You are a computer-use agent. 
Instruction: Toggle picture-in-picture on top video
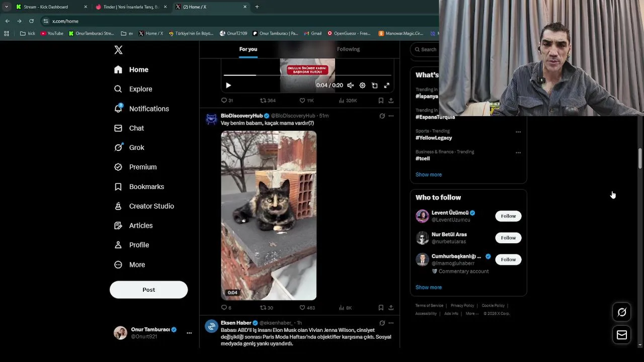pos(374,85)
